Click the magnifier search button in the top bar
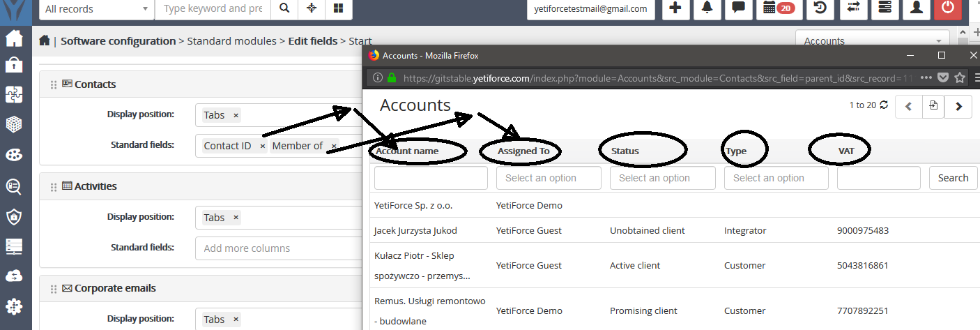Image resolution: width=980 pixels, height=330 pixels. (284, 8)
